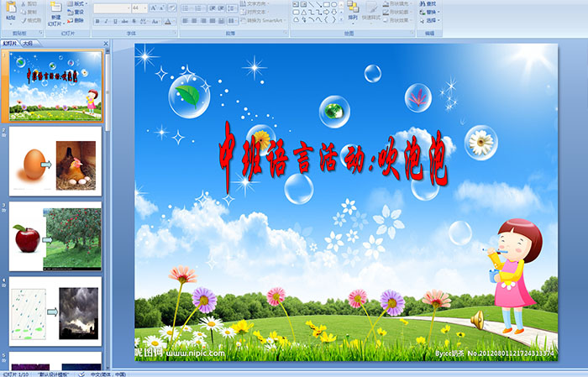
Task: Reset slide with 重设 button
Action: [76, 12]
